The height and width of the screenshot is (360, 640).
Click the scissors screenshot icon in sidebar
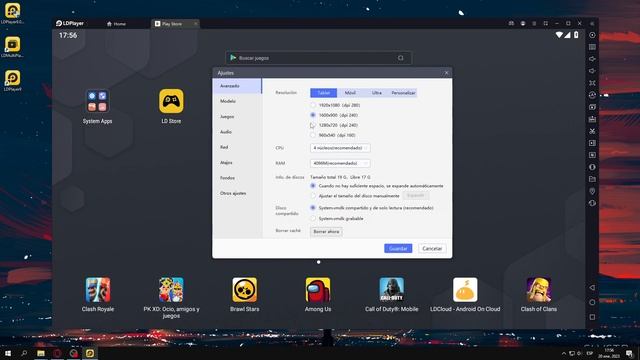pos(592,131)
